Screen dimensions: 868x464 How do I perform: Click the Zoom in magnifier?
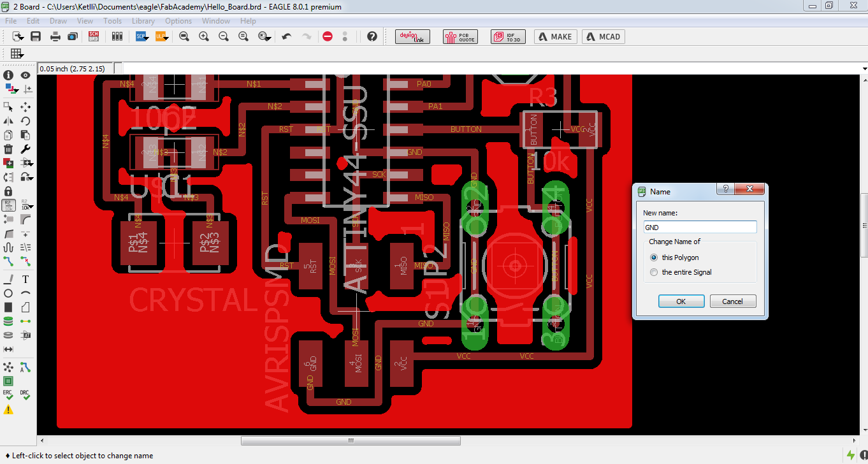point(204,36)
